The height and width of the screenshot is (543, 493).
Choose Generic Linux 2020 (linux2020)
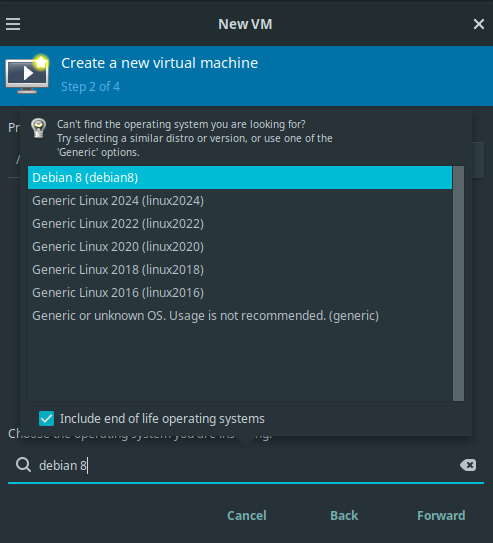240,247
